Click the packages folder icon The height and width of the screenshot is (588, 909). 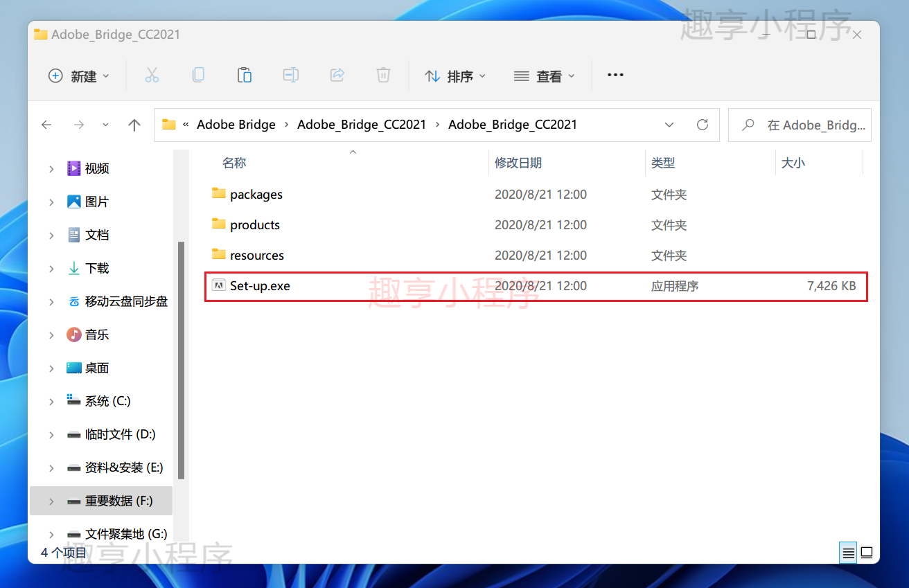pos(219,193)
